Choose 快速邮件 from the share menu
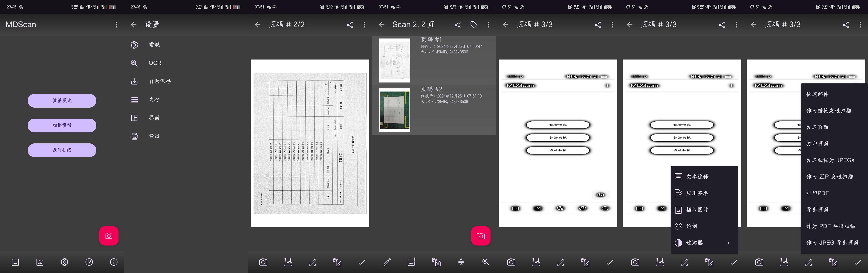Image resolution: width=868 pixels, height=273 pixels. click(817, 94)
